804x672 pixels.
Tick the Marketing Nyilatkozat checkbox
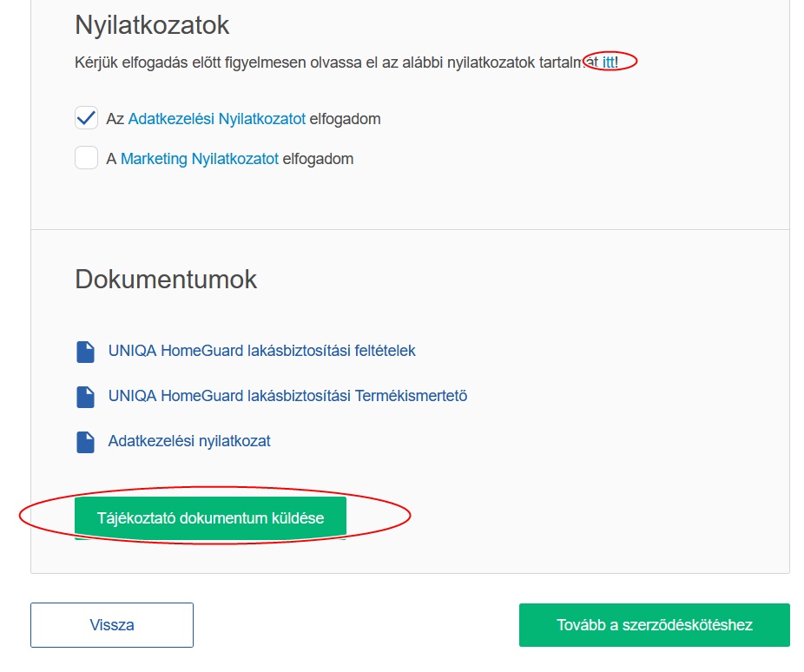point(86,157)
